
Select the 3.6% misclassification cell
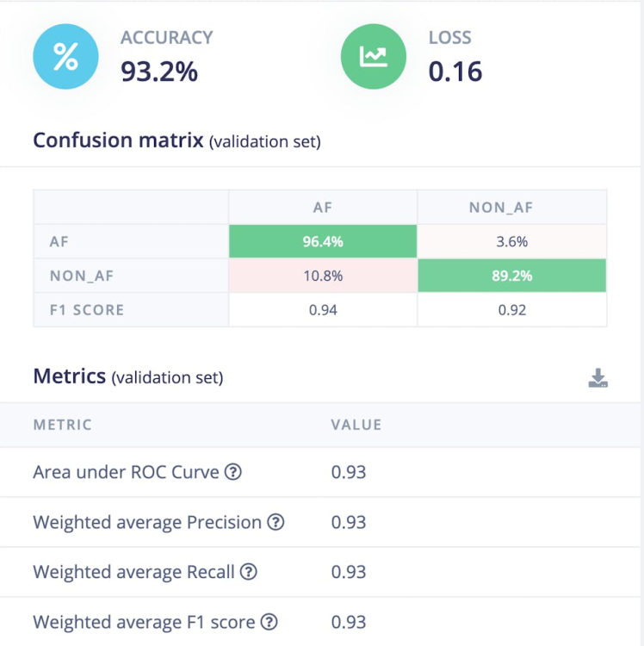pos(511,241)
